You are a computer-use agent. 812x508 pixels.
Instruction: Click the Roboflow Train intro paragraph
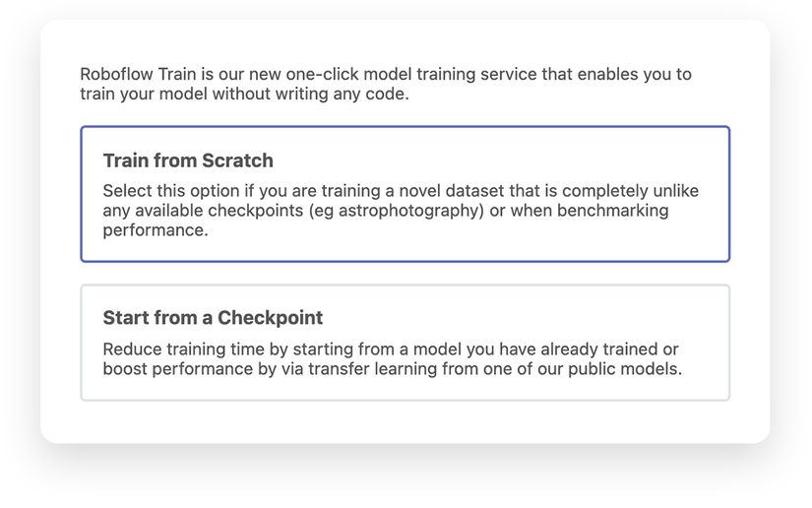coord(386,85)
